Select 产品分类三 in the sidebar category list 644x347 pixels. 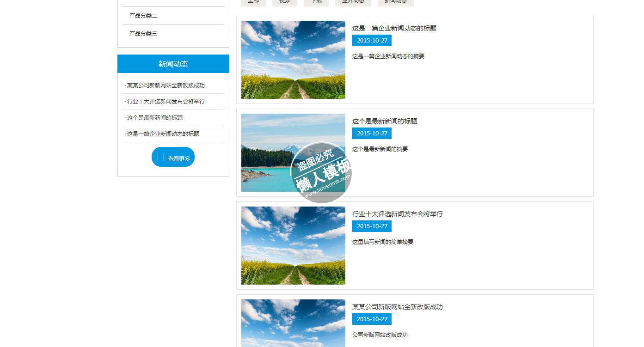coord(143,34)
